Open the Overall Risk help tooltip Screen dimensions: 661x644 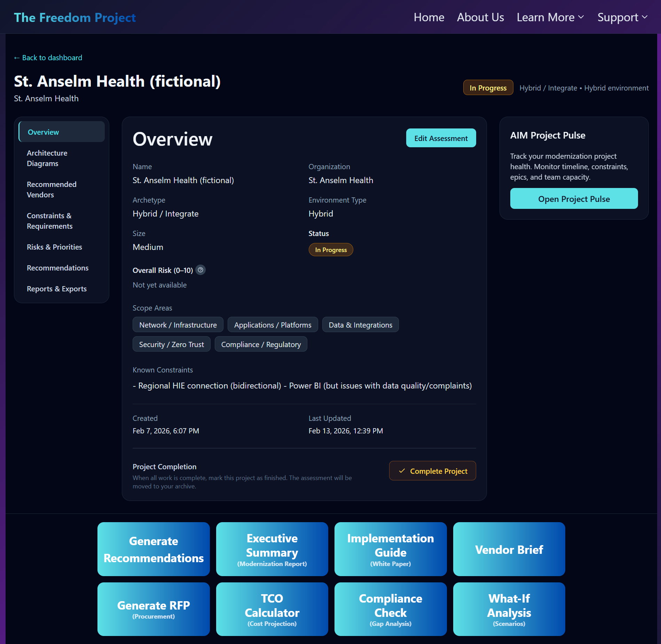200,270
